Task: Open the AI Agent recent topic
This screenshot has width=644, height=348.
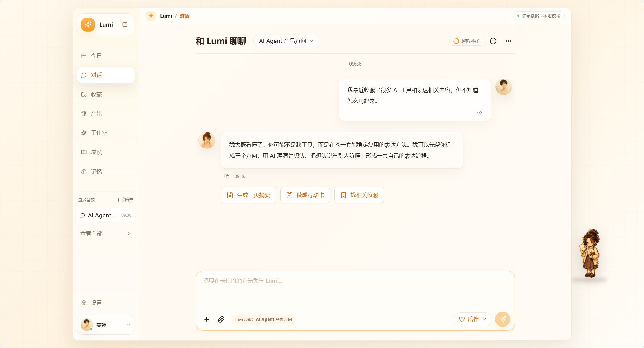Action: tap(106, 215)
